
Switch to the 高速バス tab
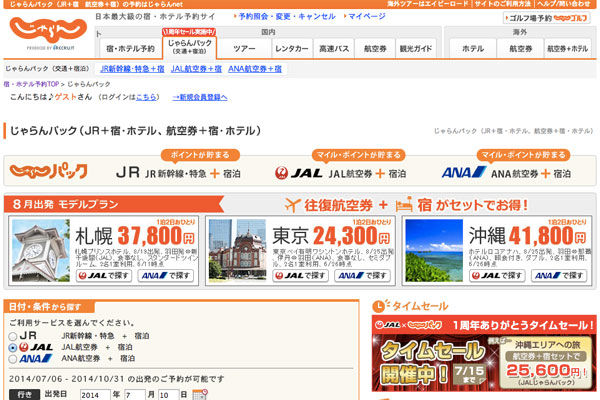[334, 49]
